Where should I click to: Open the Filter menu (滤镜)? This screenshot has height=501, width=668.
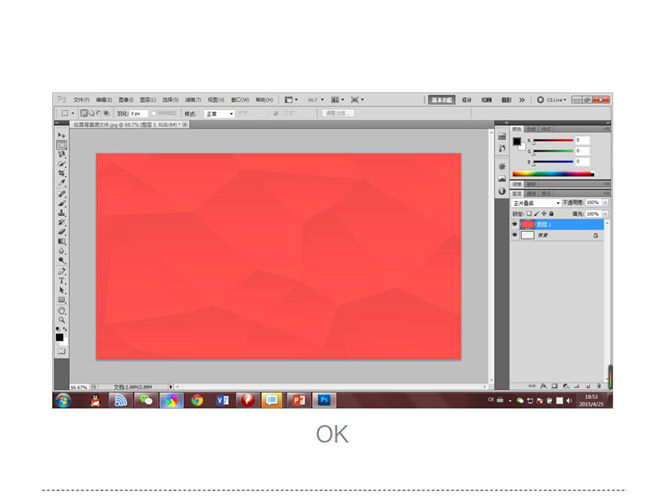193,100
